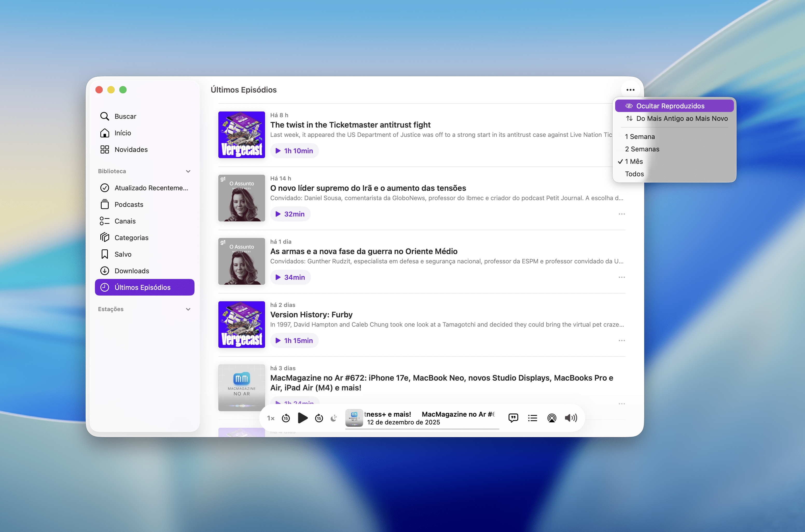Open the sleep timer moon icon
Screen dimensions: 805x532
[x=334, y=418]
